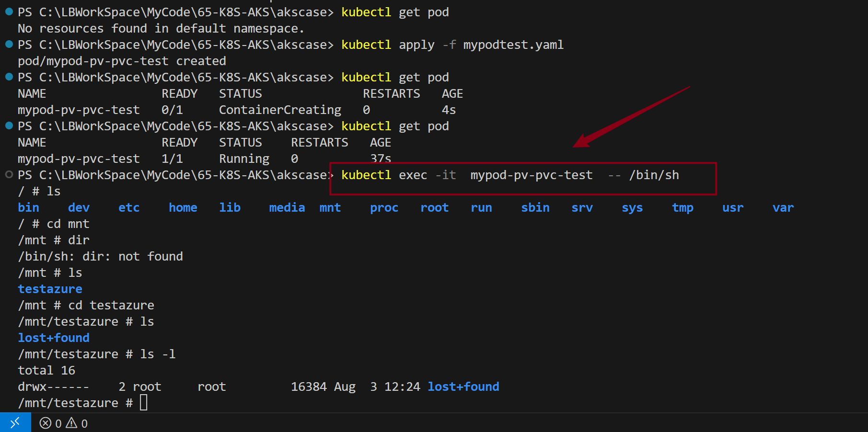Click the errors count icon in status bar
Screen dimensions: 868x432
tap(46, 423)
